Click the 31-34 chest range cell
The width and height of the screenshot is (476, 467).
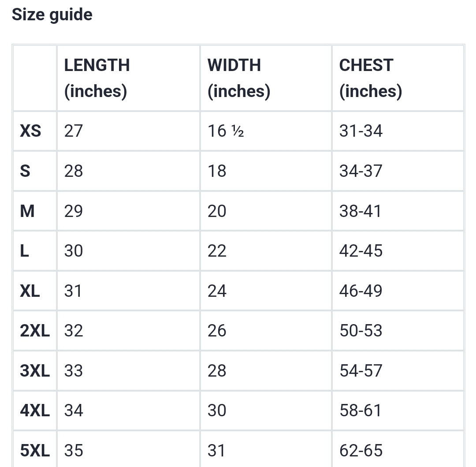pos(361,131)
